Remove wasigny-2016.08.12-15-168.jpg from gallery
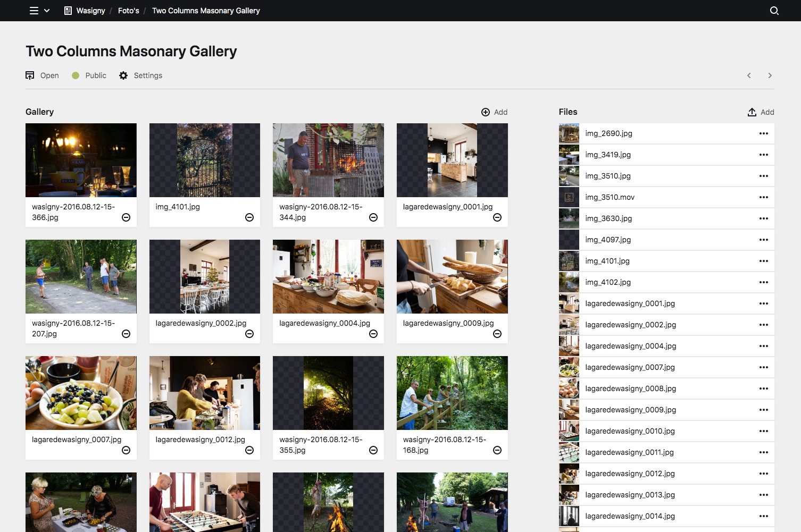Image resolution: width=801 pixels, height=532 pixels. 497,450
